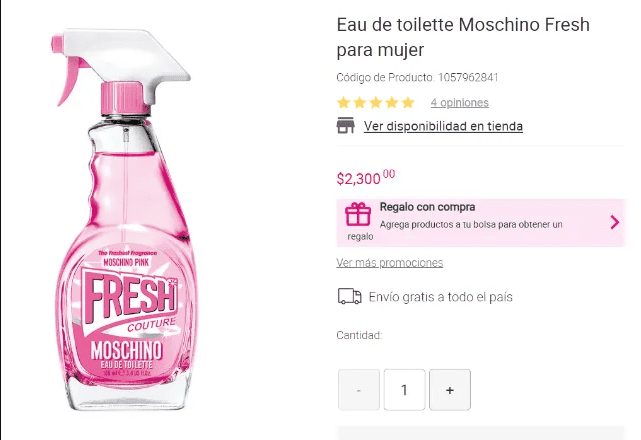
Task: Click the gift box icon
Action: (x=358, y=214)
